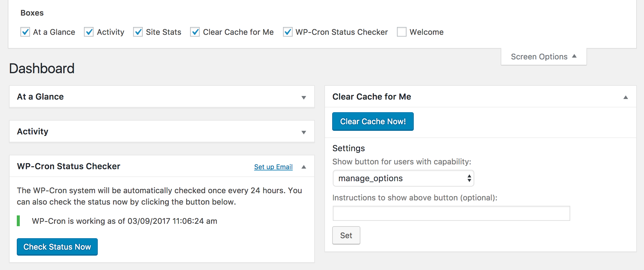This screenshot has height=270, width=644.
Task: Click the At a Glance panel title
Action: coord(40,97)
